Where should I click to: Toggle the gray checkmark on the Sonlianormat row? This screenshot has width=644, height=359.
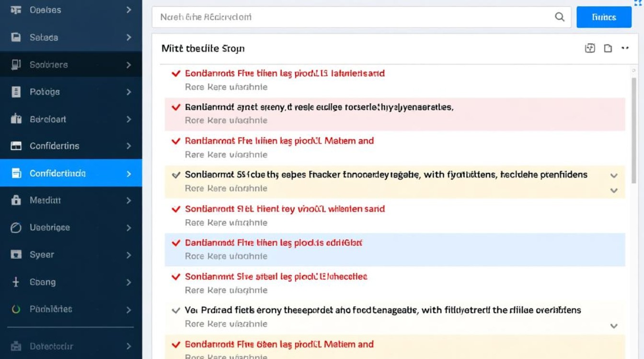pyautogui.click(x=176, y=175)
